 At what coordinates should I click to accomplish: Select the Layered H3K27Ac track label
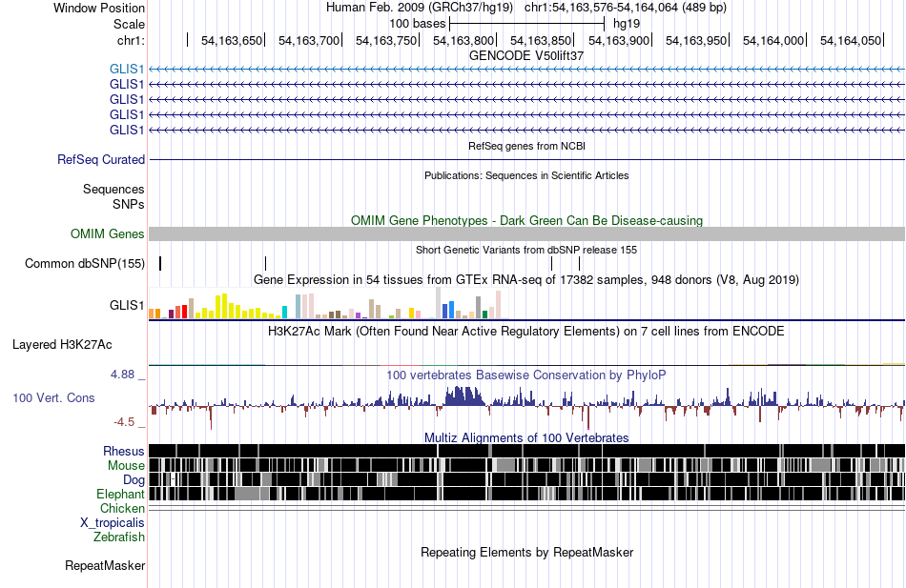point(62,345)
